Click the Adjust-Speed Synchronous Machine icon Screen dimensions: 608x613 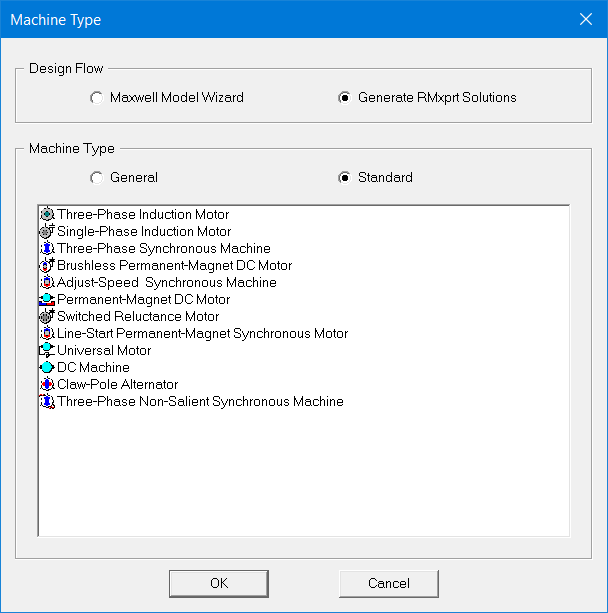tap(47, 282)
